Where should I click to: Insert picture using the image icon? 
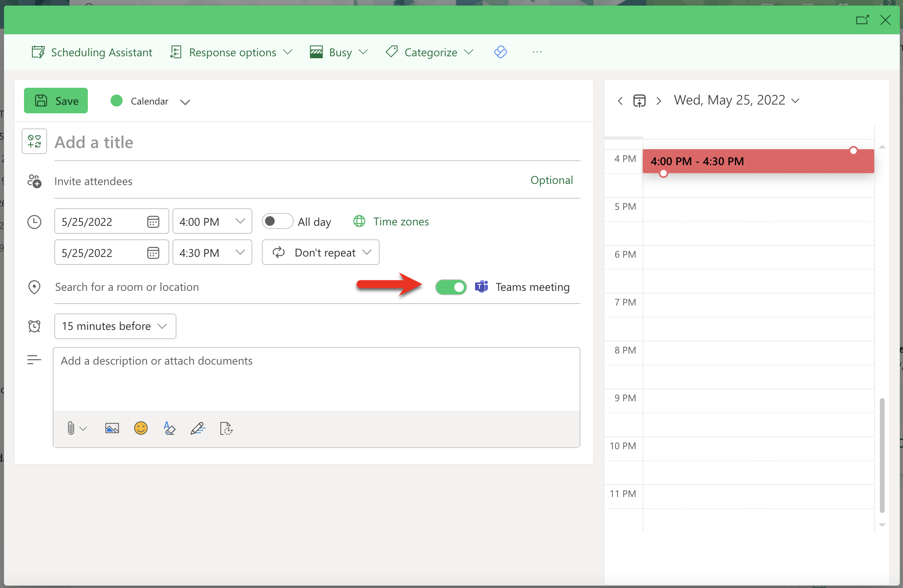112,428
